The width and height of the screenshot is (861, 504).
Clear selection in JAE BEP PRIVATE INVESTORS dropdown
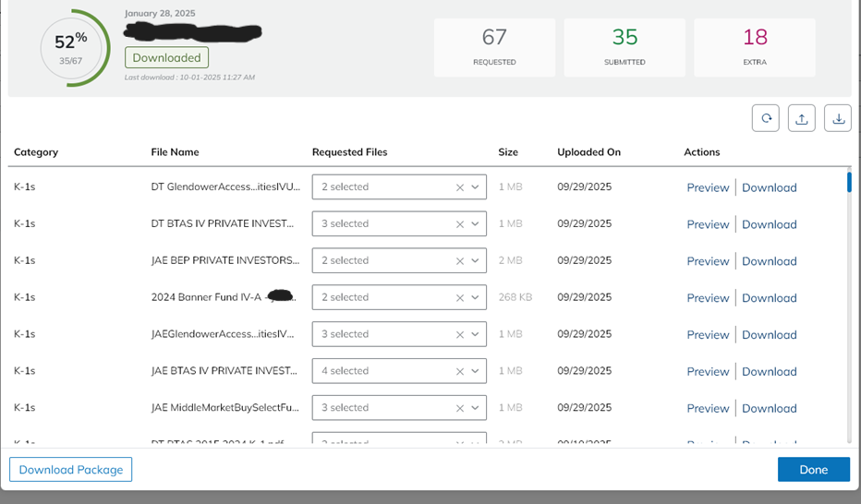460,261
